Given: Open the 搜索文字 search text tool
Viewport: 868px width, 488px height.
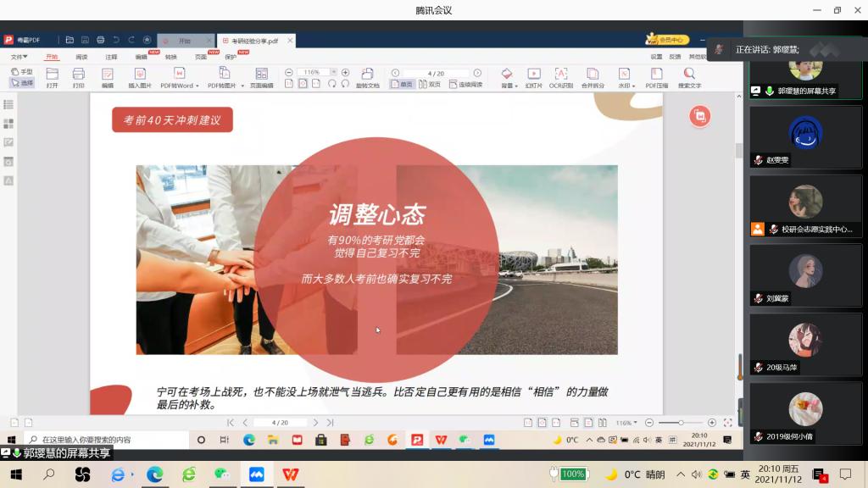Looking at the screenshot, I should (689, 76).
